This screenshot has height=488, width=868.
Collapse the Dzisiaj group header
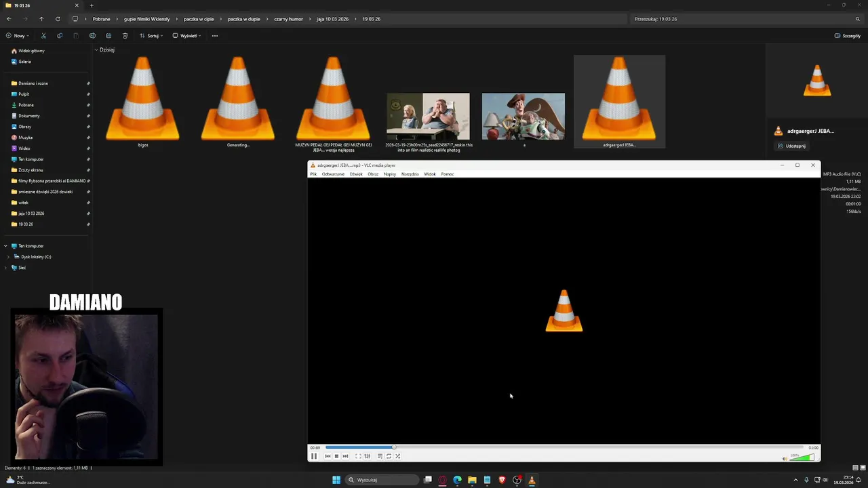click(96, 49)
